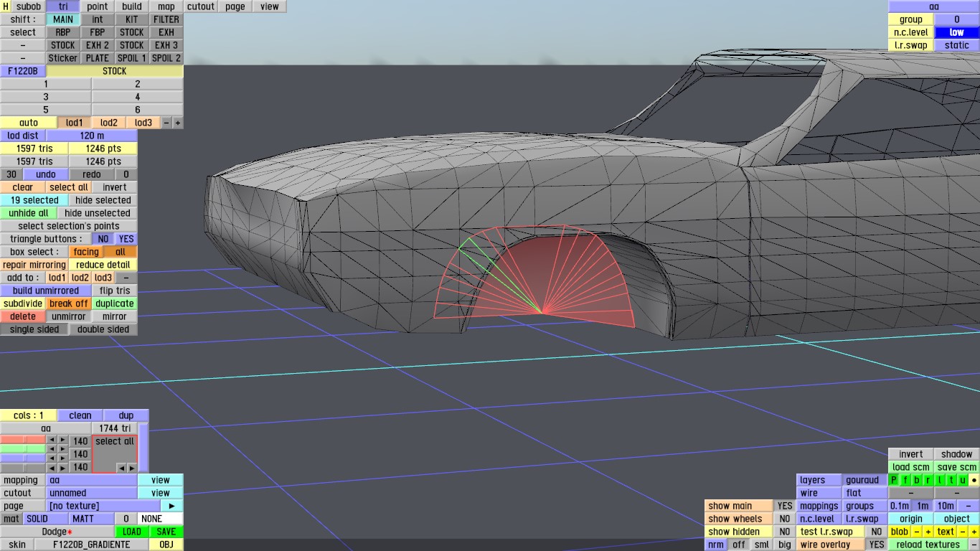Image resolution: width=980 pixels, height=551 pixels.
Task: Click right arrow beside the grey slider
Action: 63,468
